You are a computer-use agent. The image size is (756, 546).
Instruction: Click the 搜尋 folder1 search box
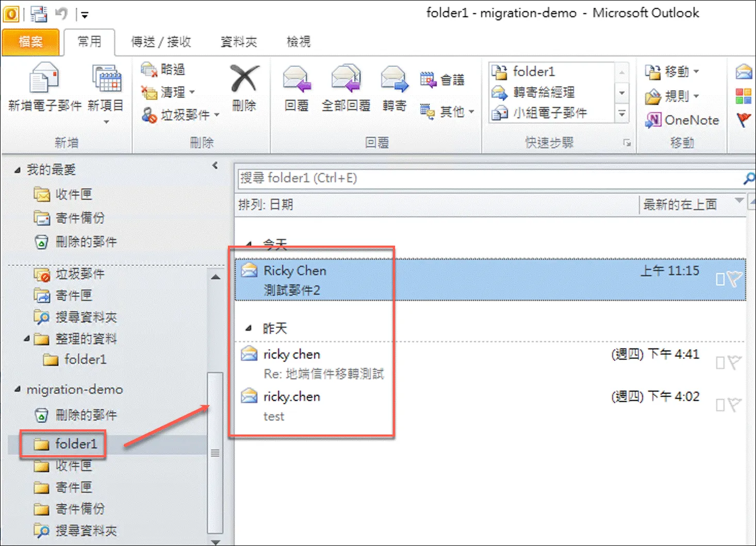490,179
